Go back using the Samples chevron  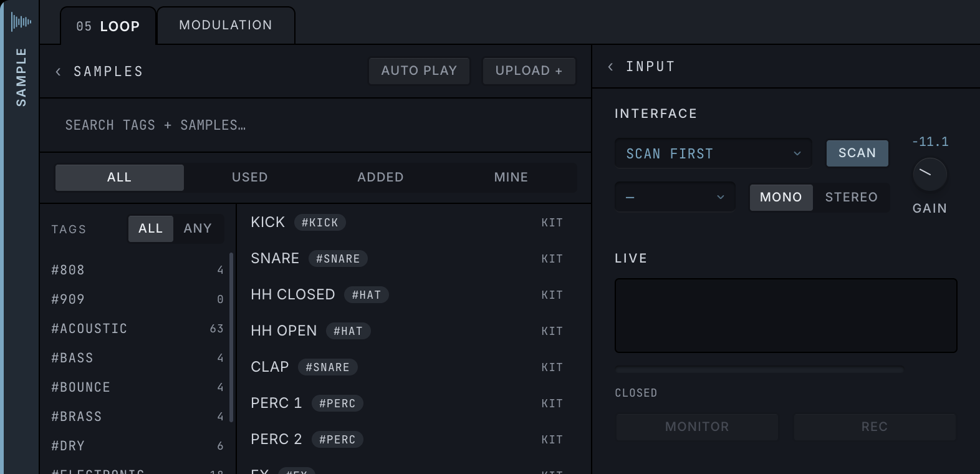[x=59, y=72]
